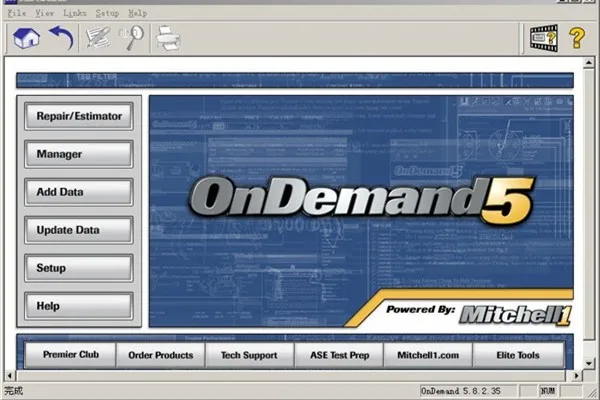Open the Links menu
This screenshot has height=400, width=600.
click(75, 13)
